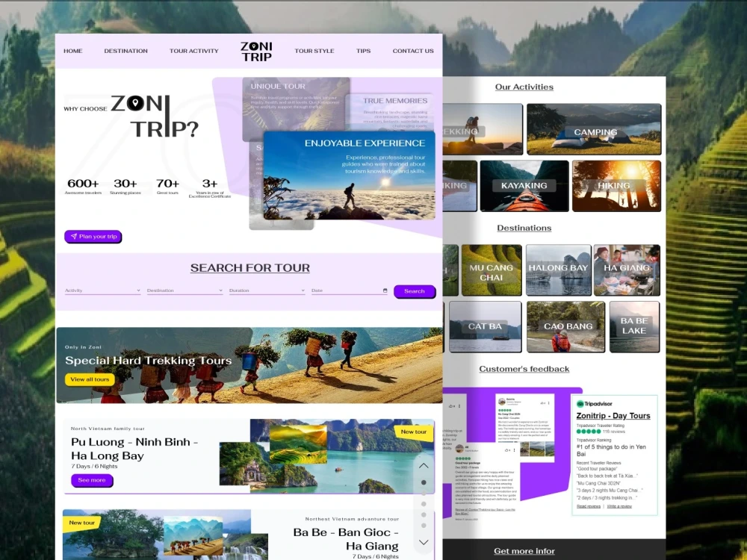
Task: Open the DESTINATION menu item
Action: coord(125,51)
